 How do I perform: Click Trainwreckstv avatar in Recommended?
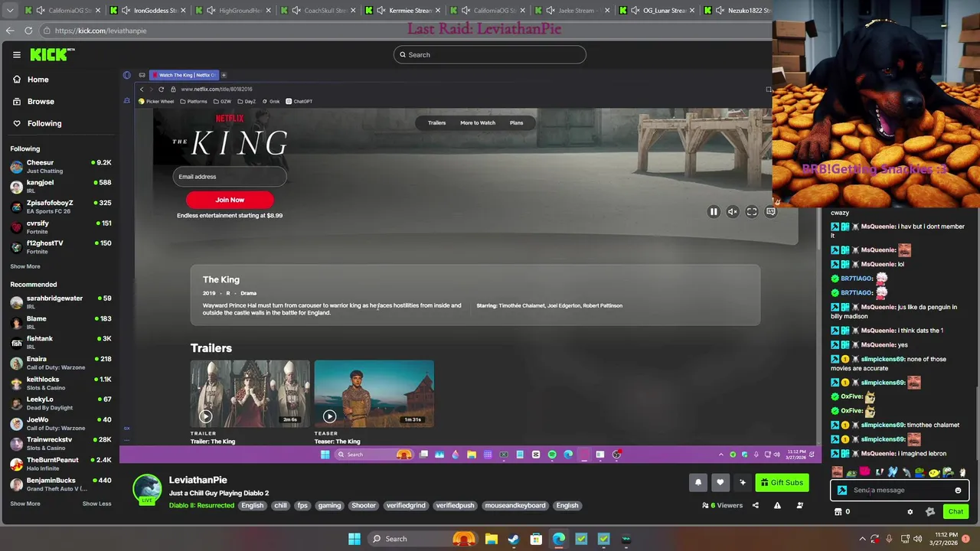tap(17, 443)
